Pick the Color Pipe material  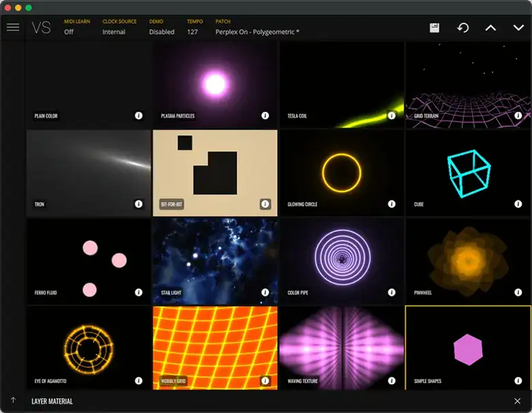pos(342,262)
